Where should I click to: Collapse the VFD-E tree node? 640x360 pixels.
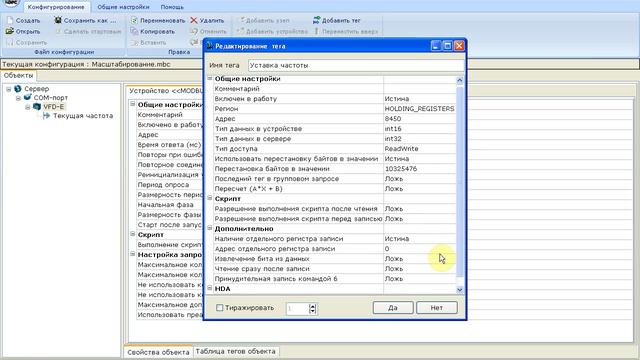pyautogui.click(x=27, y=107)
